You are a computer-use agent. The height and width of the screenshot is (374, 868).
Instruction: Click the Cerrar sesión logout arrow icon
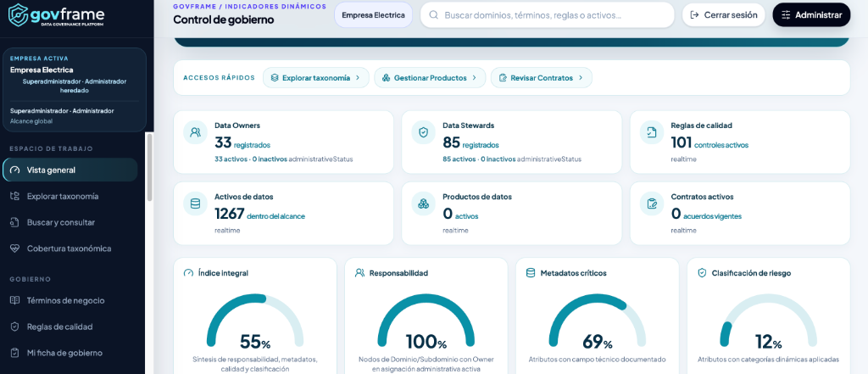695,15
